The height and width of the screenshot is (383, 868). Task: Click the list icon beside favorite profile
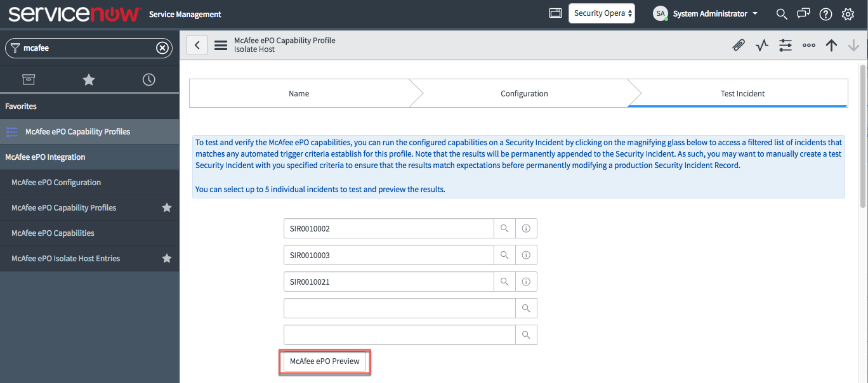(x=11, y=132)
